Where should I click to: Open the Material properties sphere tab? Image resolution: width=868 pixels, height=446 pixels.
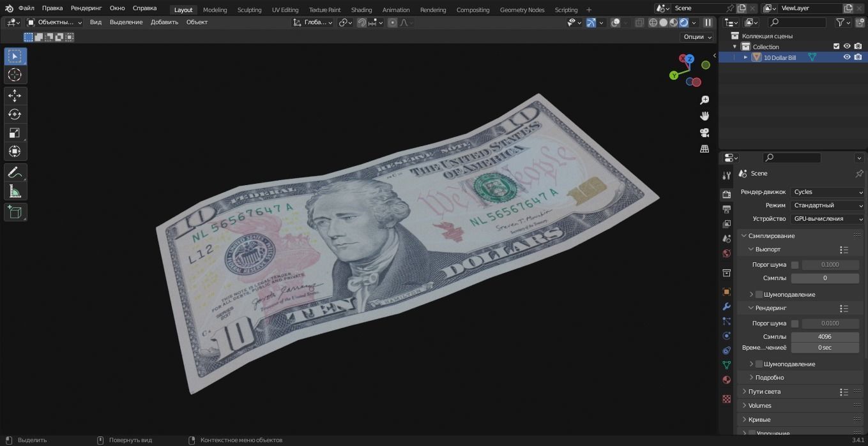(726, 380)
